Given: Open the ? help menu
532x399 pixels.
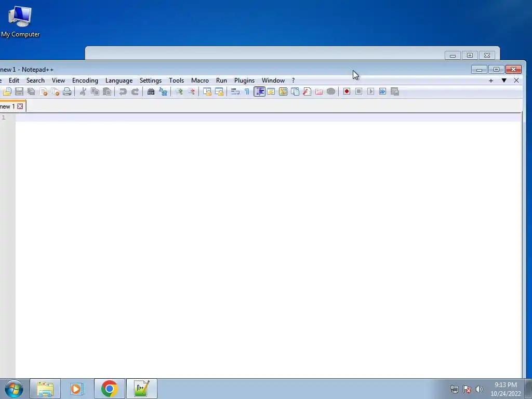Looking at the screenshot, I should point(293,81).
